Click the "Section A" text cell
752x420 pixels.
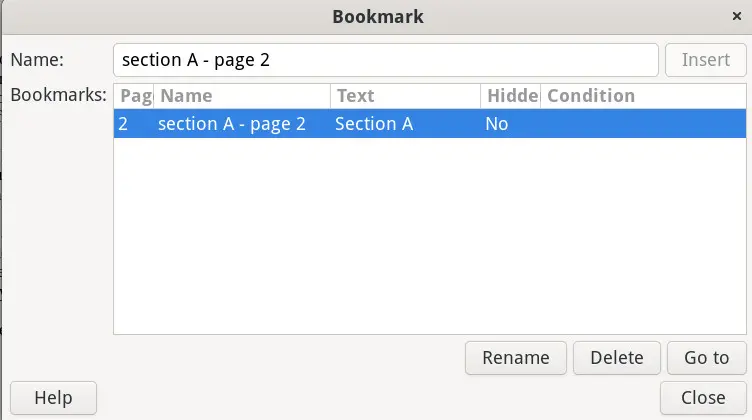pyautogui.click(x=374, y=124)
